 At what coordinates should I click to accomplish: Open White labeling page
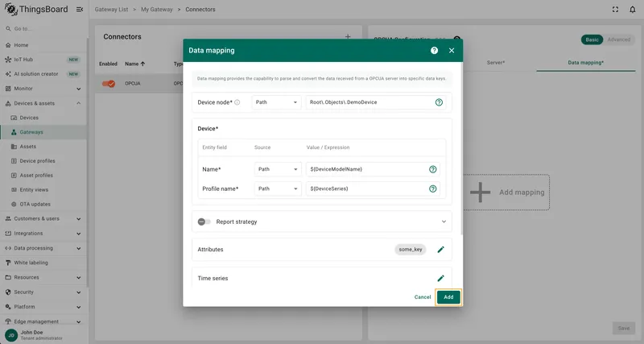(x=43, y=263)
